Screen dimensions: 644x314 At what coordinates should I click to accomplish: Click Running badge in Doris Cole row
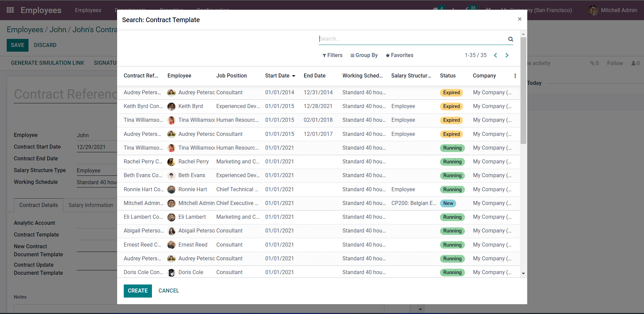point(452,272)
